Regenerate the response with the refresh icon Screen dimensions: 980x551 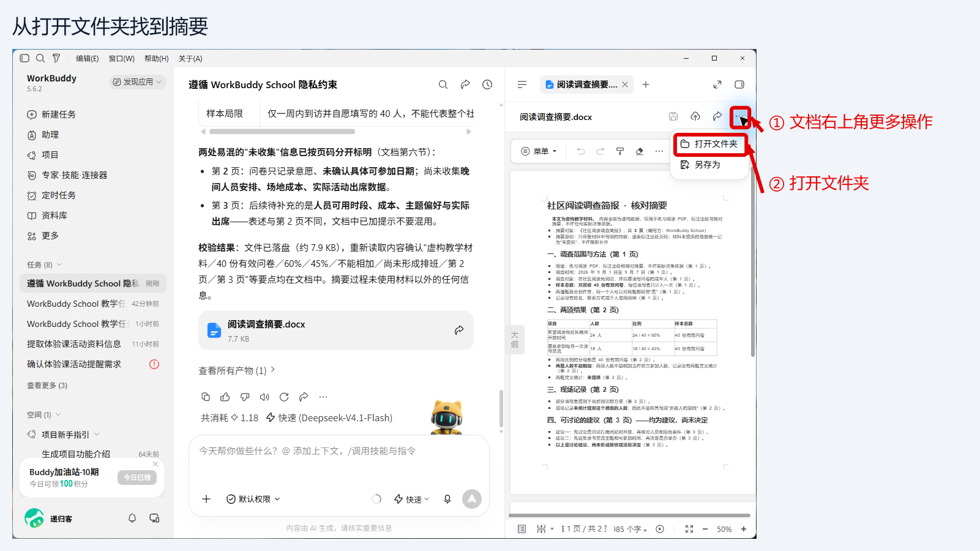284,397
